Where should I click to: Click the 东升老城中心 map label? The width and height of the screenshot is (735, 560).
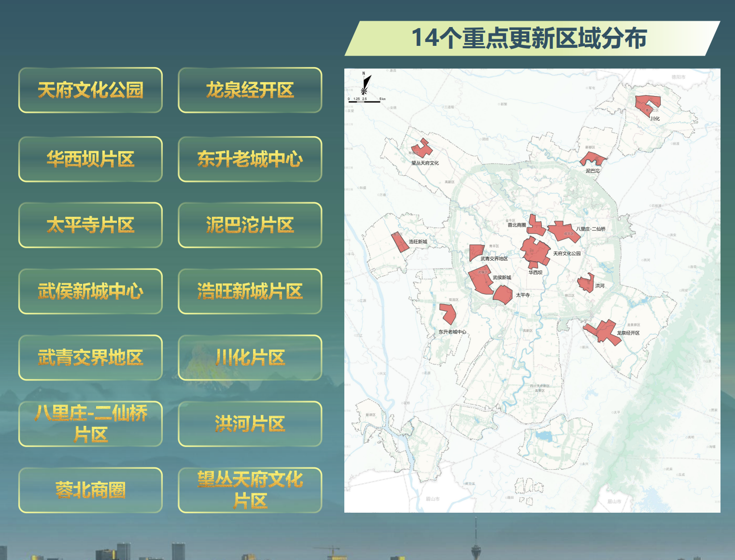tap(452, 332)
